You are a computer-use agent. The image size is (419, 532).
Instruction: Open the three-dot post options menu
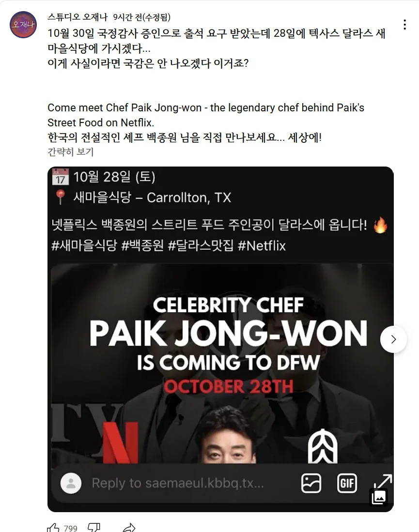tap(404, 24)
